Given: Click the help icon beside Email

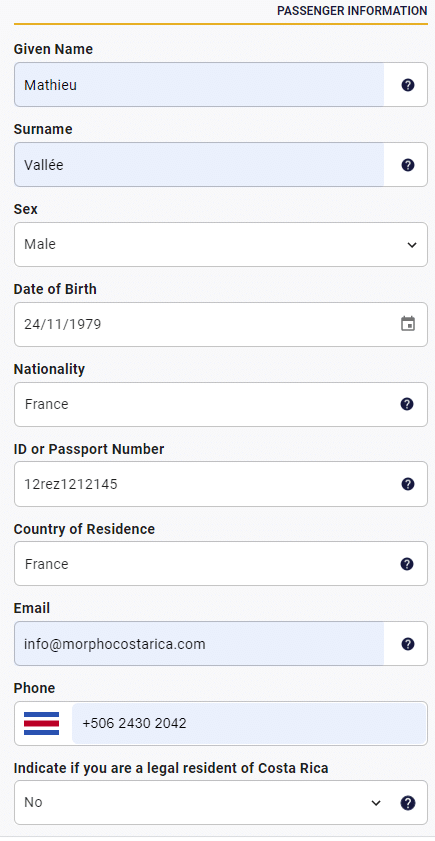Looking at the screenshot, I should point(408,644).
